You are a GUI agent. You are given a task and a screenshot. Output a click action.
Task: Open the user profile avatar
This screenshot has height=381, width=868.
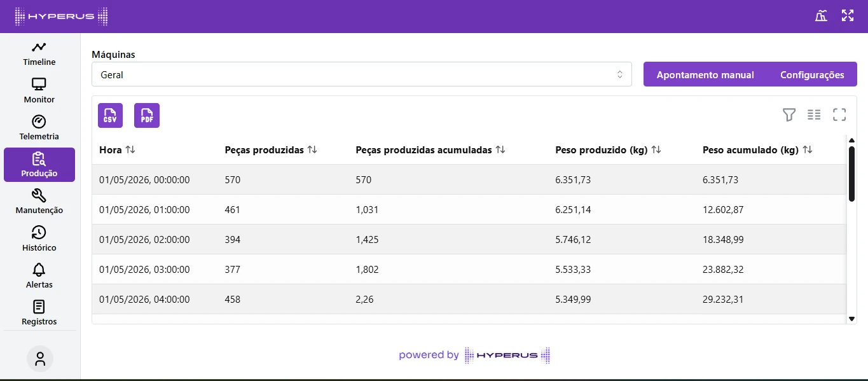coord(40,359)
